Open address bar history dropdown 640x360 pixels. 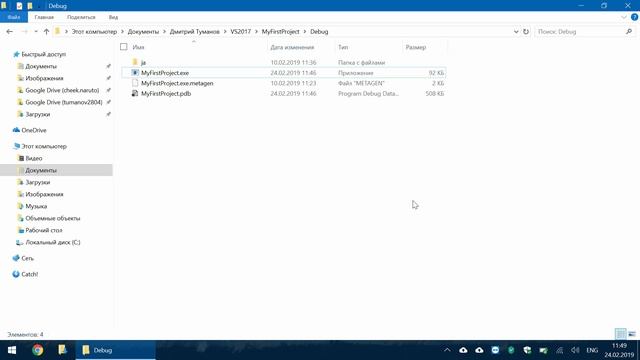tap(516, 31)
